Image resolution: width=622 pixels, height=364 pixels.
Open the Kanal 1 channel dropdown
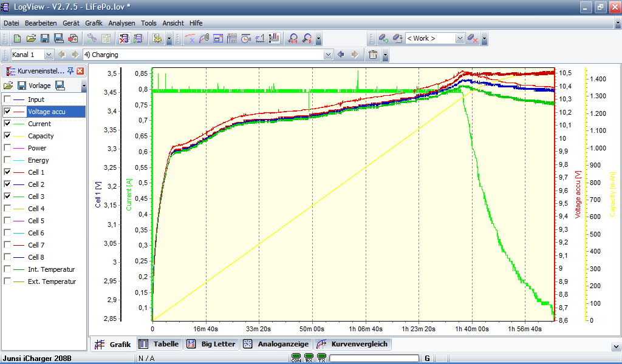point(49,55)
